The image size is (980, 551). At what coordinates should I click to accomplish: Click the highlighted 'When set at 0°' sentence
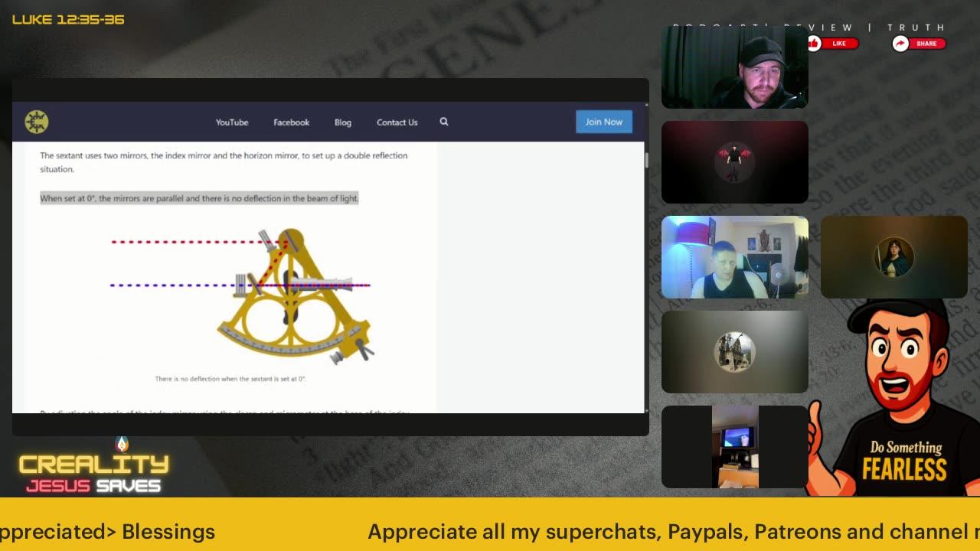point(199,198)
